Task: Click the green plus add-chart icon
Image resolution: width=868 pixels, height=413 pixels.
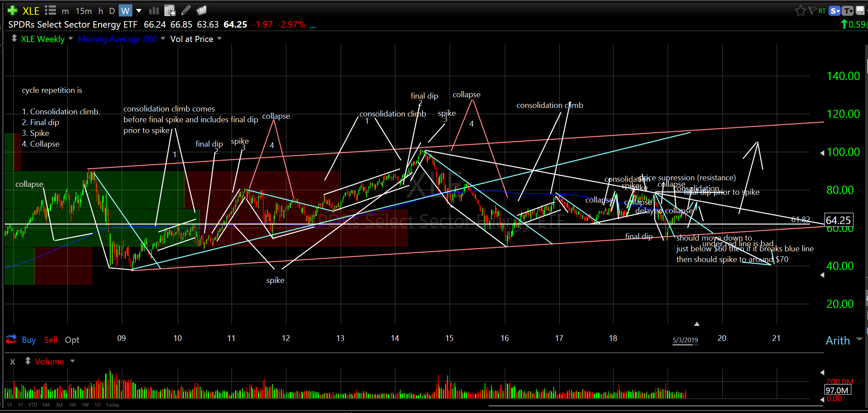Action: tap(12, 10)
